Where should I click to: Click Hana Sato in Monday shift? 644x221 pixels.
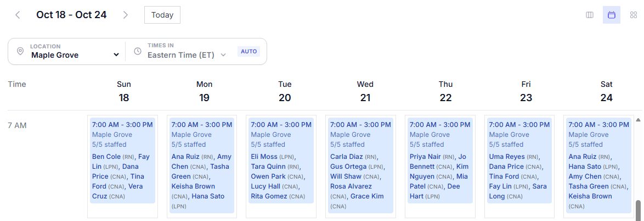pyautogui.click(x=208, y=196)
